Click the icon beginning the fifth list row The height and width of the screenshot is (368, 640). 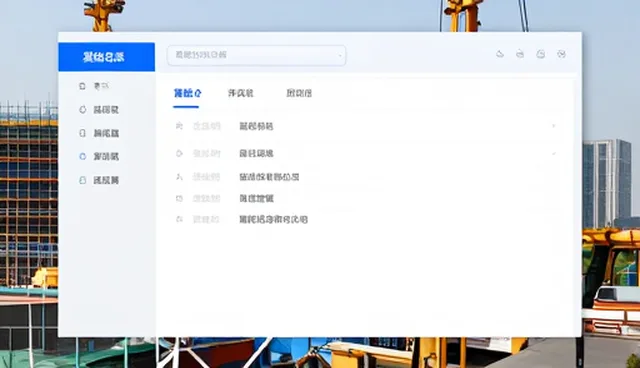179,219
